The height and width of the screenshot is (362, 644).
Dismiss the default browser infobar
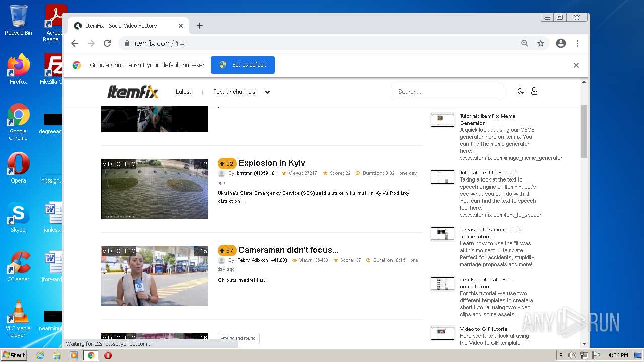pyautogui.click(x=576, y=65)
